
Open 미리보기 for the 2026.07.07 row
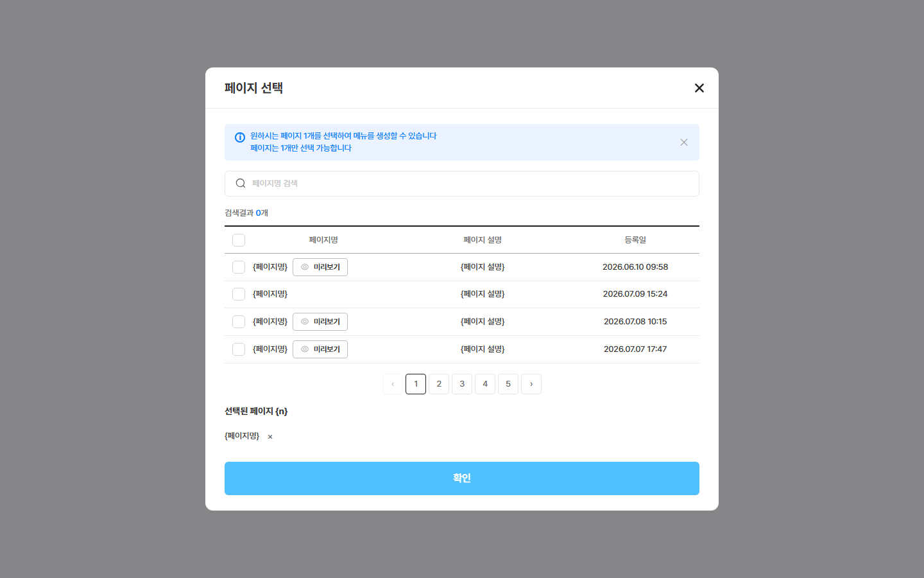pyautogui.click(x=320, y=349)
